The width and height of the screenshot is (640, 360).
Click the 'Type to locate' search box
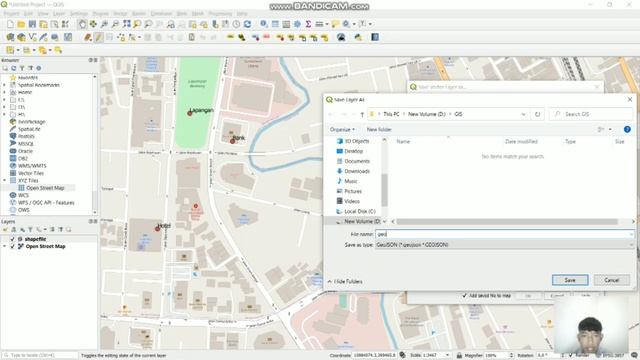(40, 356)
